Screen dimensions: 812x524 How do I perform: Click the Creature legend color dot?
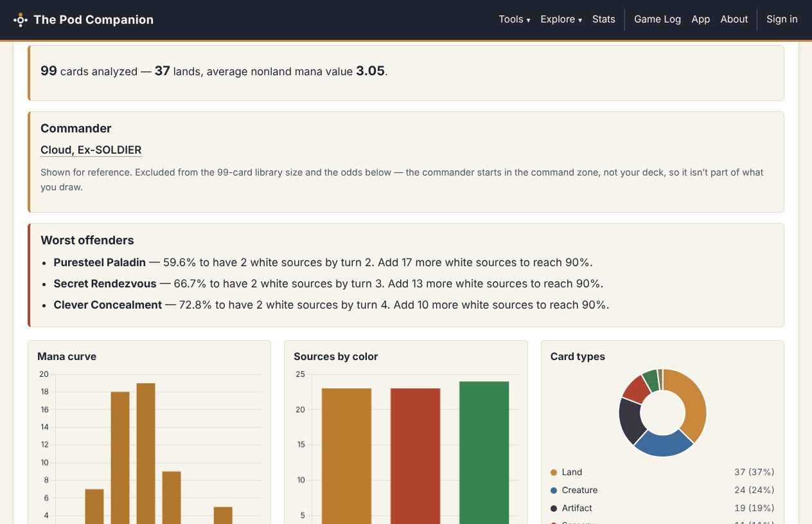click(554, 491)
